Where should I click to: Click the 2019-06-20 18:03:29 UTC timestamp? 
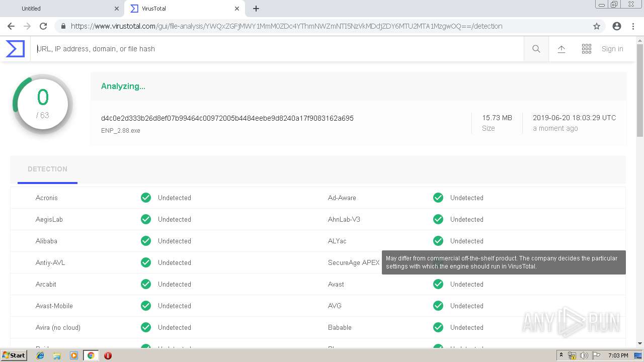(574, 118)
